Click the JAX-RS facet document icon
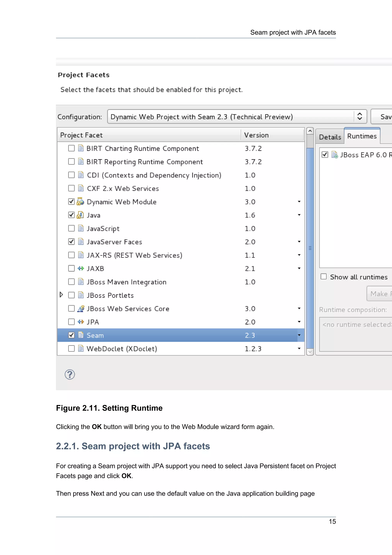The width and height of the screenshot is (392, 555). 81,255
